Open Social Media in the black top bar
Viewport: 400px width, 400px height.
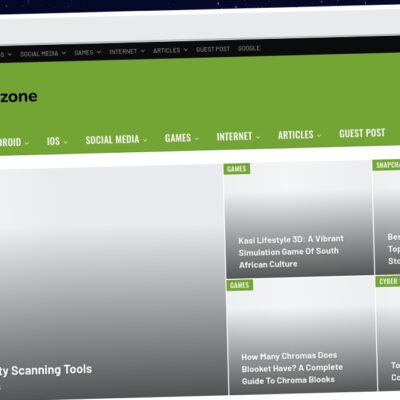pos(39,54)
